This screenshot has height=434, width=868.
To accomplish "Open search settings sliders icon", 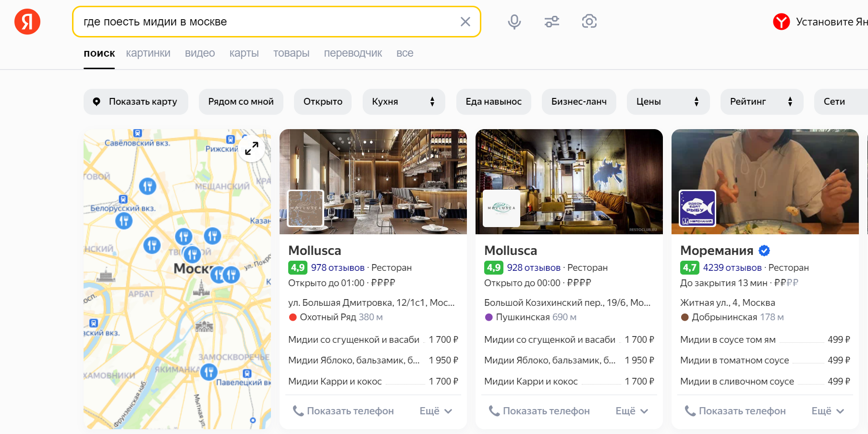I will pyautogui.click(x=551, y=22).
